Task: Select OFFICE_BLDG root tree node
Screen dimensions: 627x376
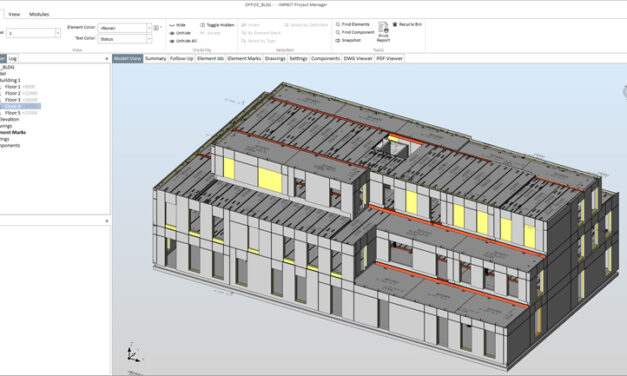Action: [x=7, y=67]
